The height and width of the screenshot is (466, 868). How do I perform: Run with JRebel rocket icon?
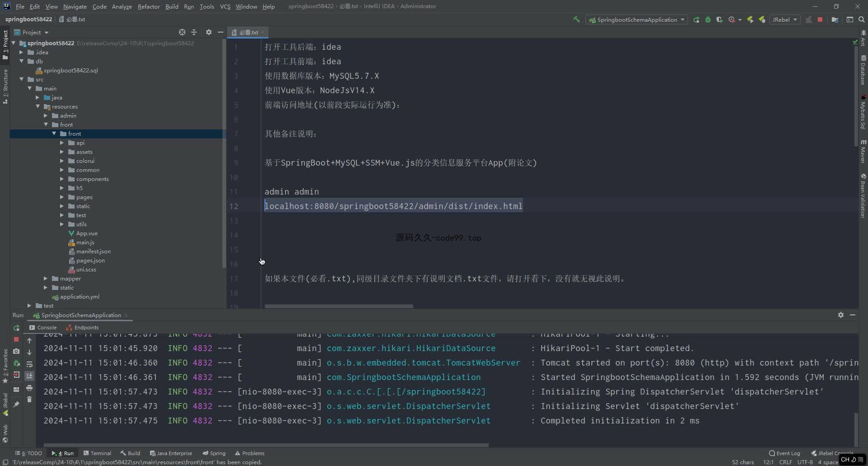pyautogui.click(x=750, y=19)
